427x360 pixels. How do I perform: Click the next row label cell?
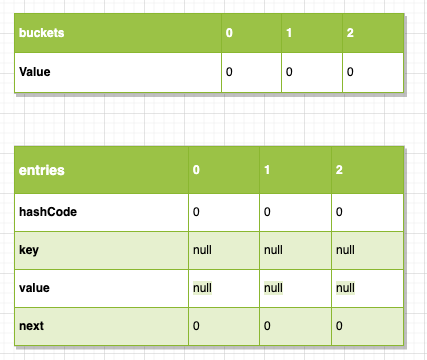tap(101, 326)
